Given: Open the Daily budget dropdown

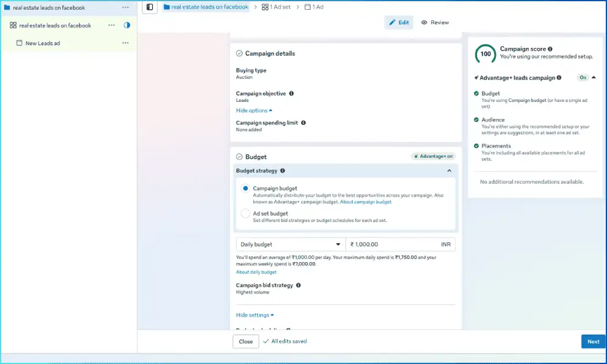Looking at the screenshot, I should [x=291, y=244].
